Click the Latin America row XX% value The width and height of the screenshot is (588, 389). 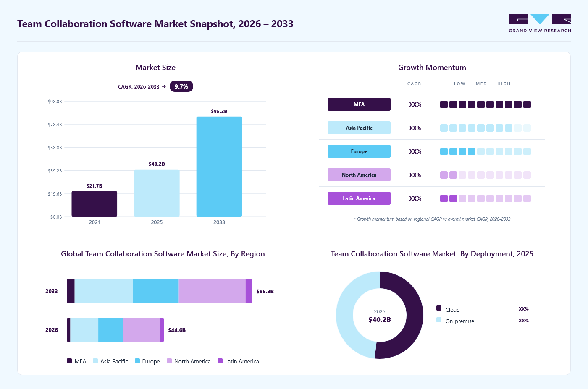(415, 198)
